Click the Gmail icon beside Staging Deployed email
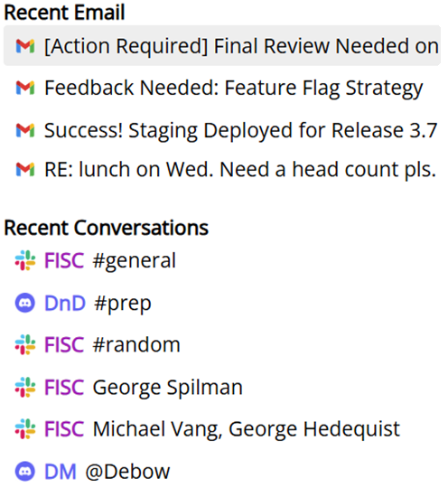The image size is (448, 488). (x=25, y=130)
